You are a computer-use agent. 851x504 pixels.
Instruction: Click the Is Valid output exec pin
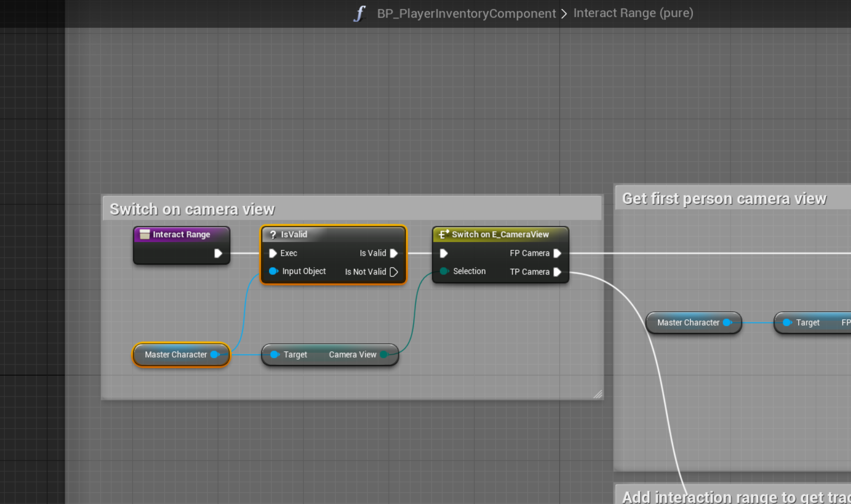point(394,253)
